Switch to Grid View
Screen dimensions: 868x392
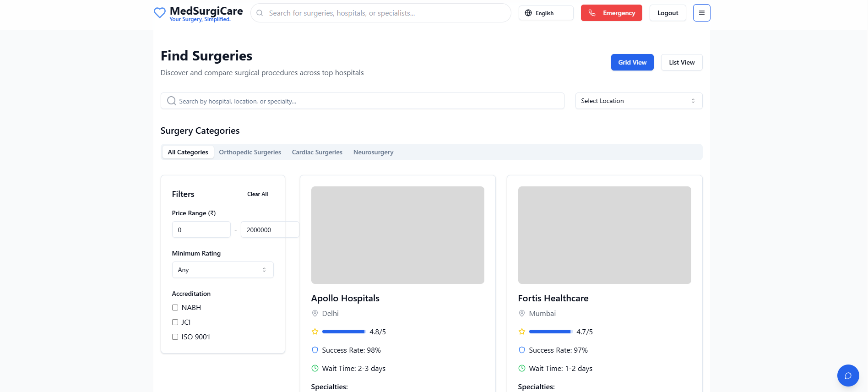coord(632,62)
